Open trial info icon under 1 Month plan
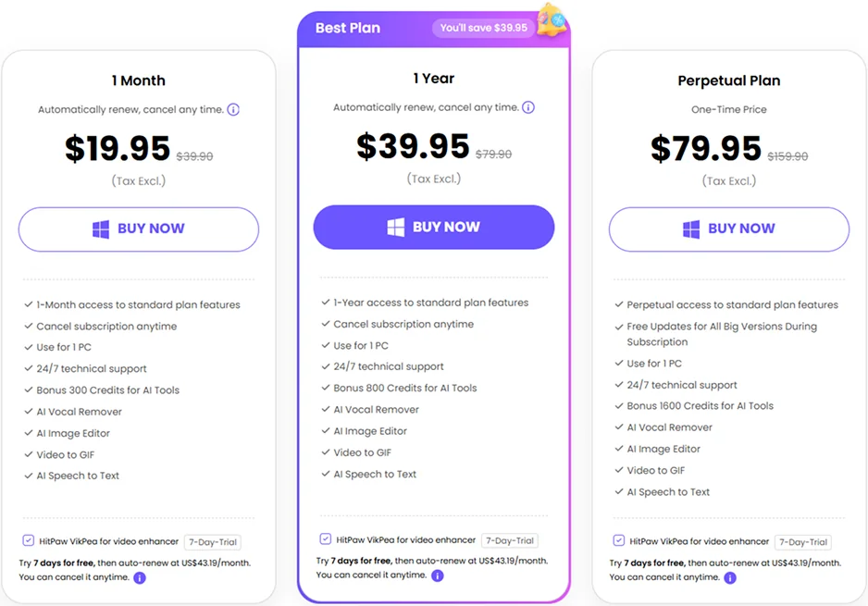The image size is (868, 606). (140, 577)
